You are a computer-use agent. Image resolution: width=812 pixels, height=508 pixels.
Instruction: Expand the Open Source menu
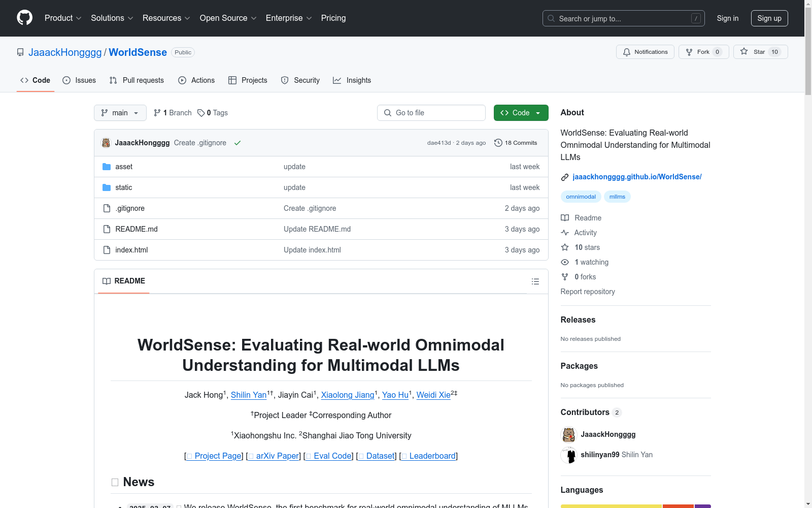point(228,18)
